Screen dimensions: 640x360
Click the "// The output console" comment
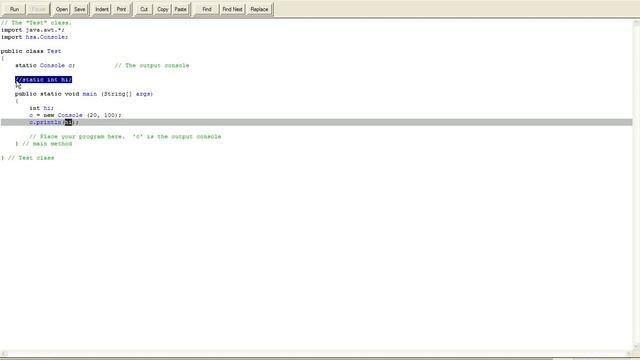point(152,65)
